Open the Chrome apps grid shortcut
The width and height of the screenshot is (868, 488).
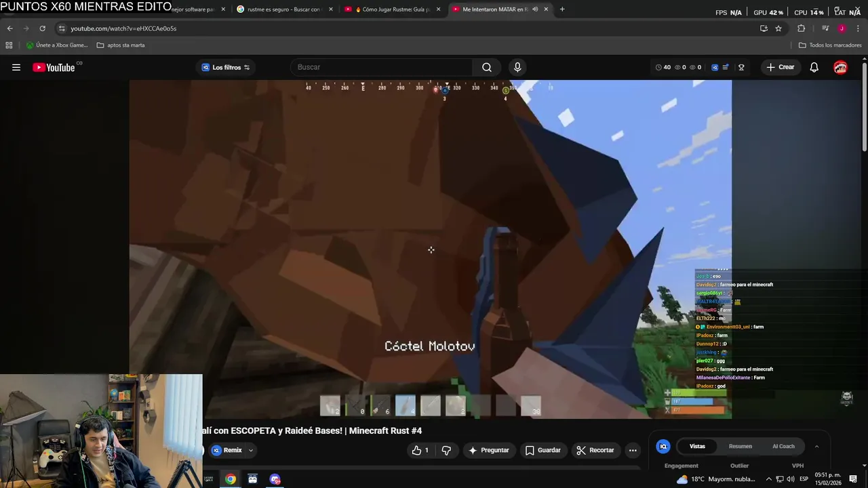point(9,45)
